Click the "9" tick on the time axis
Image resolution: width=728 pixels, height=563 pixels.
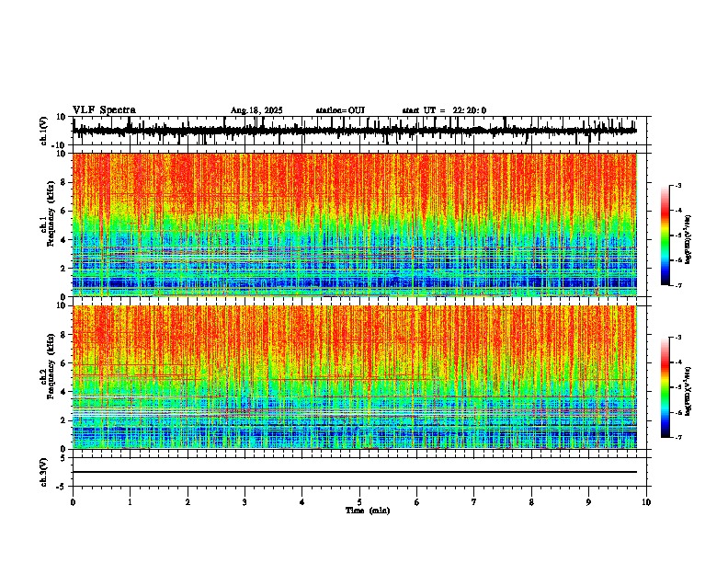(x=588, y=502)
